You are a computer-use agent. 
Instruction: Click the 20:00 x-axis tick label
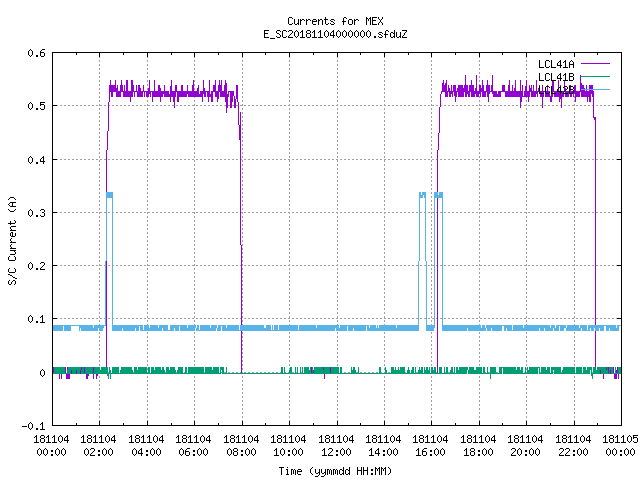click(525, 452)
